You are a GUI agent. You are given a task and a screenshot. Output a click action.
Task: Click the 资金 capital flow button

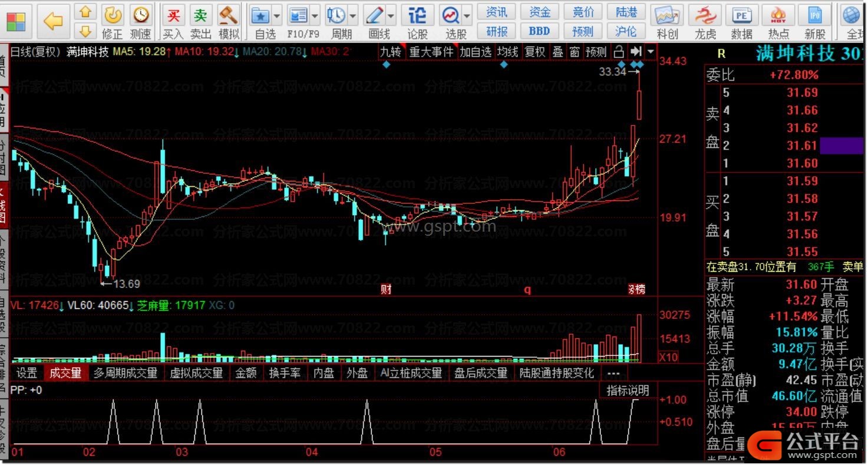(x=540, y=12)
